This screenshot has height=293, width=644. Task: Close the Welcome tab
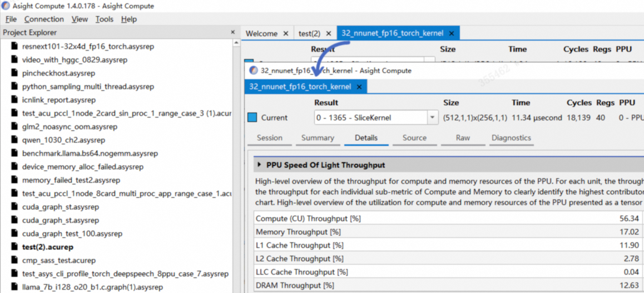tap(286, 34)
